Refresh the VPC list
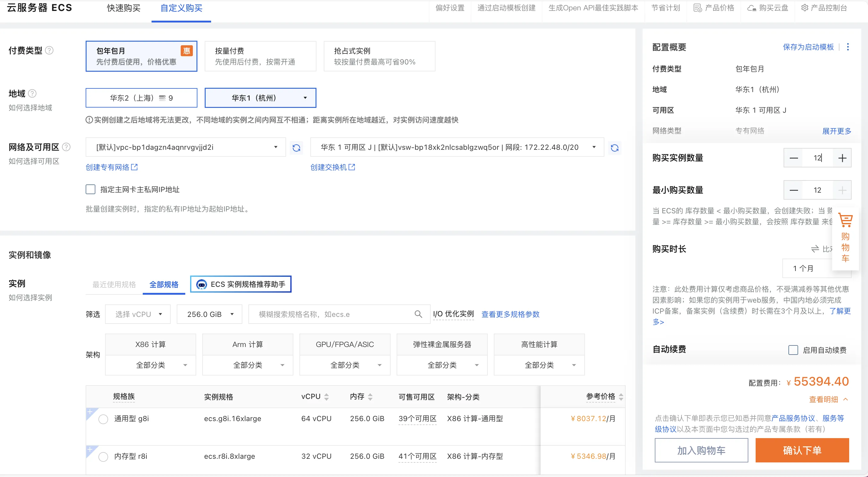Screen dimensions: 868x477 coord(296,148)
